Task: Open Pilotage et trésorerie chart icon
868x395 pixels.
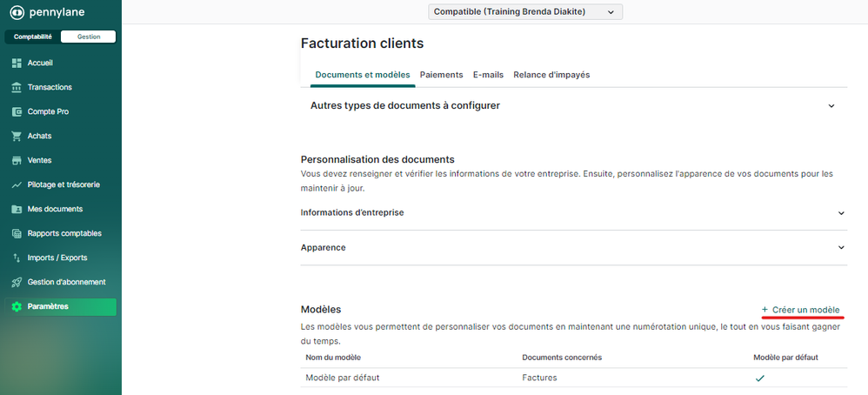Action: 17,184
